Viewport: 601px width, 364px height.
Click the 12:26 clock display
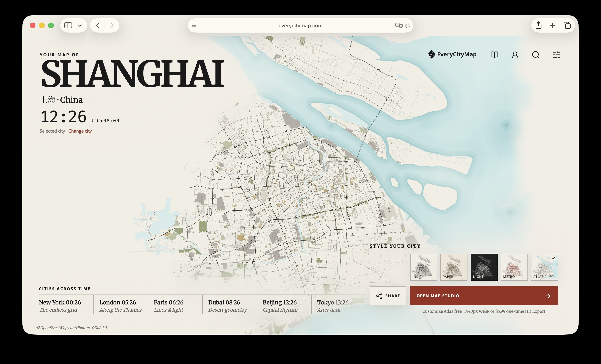coord(63,117)
